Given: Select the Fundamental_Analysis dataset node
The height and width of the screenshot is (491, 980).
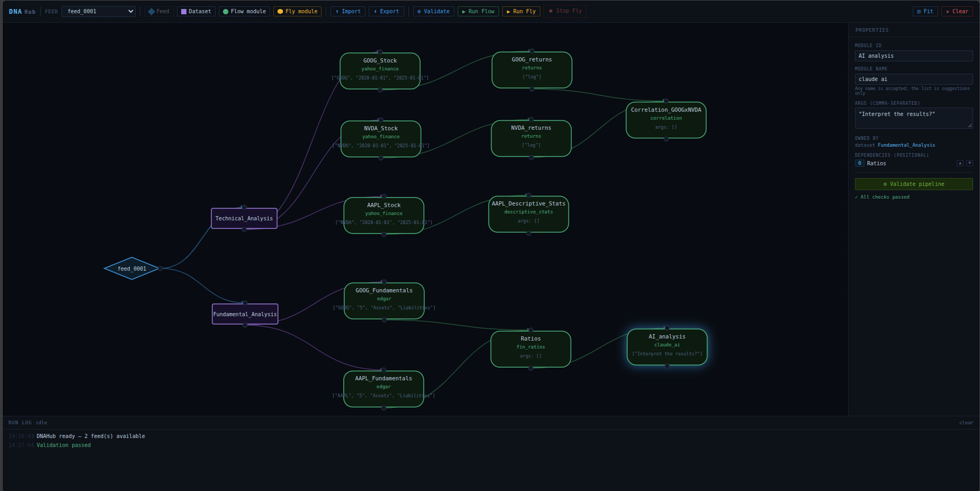Looking at the screenshot, I should [245, 314].
